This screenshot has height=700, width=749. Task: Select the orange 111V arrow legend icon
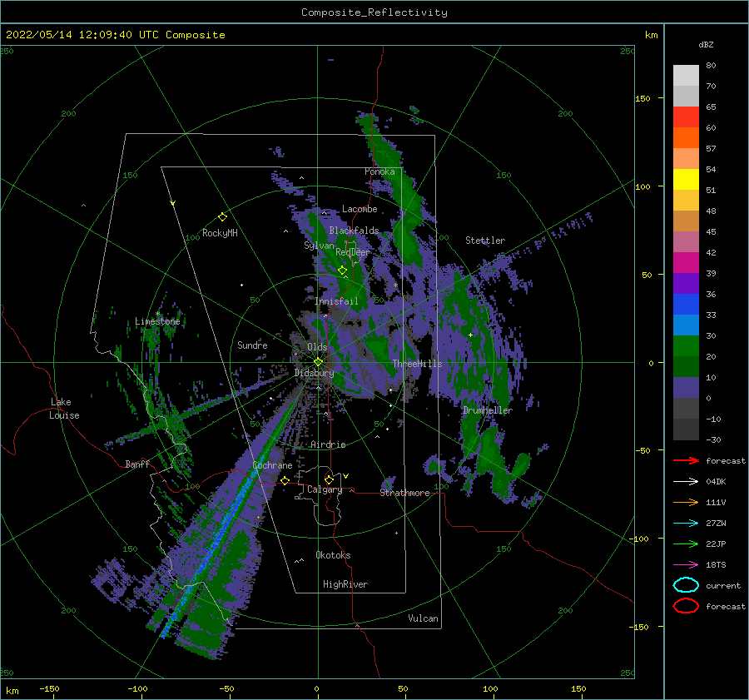[686, 502]
